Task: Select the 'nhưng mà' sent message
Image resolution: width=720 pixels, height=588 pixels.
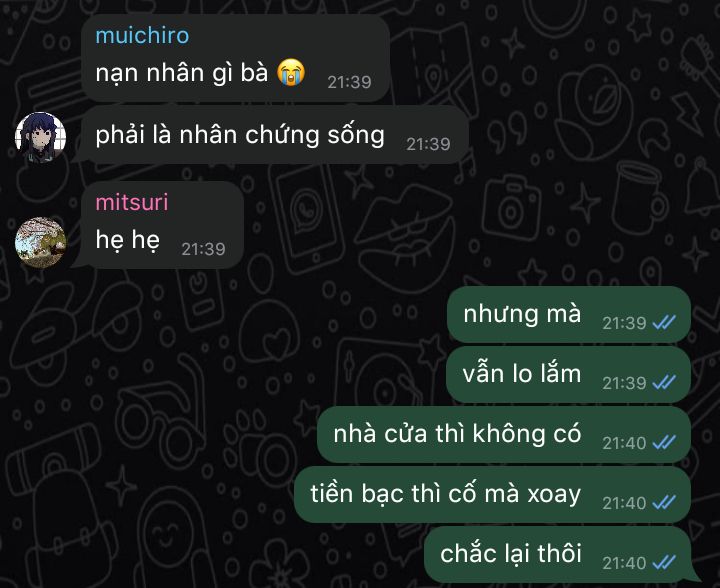Action: point(569,315)
